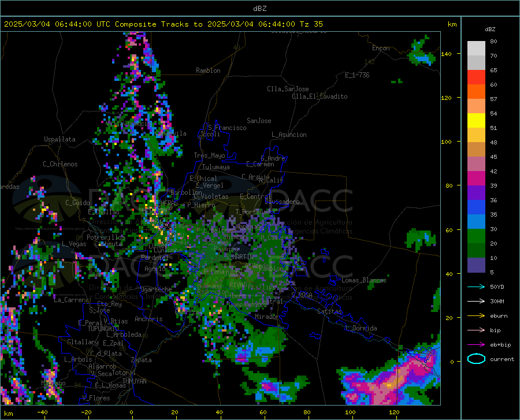This screenshot has height=420, width=520.
Task: Click the Potrerillos map label
Action: 106,237
